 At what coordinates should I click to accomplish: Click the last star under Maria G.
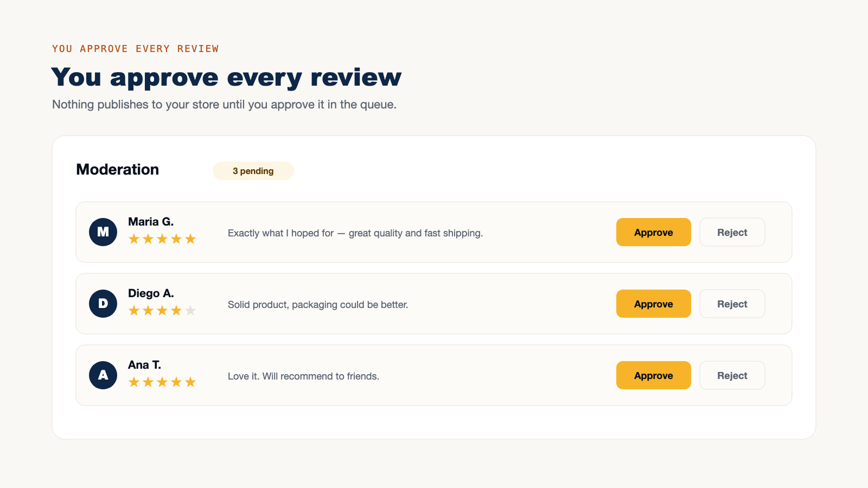190,239
